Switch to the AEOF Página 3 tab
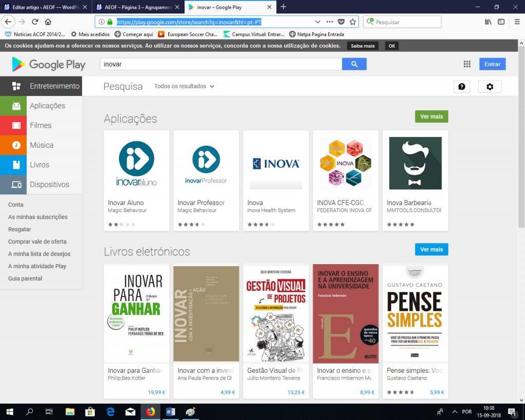The width and height of the screenshot is (525, 420). click(138, 7)
